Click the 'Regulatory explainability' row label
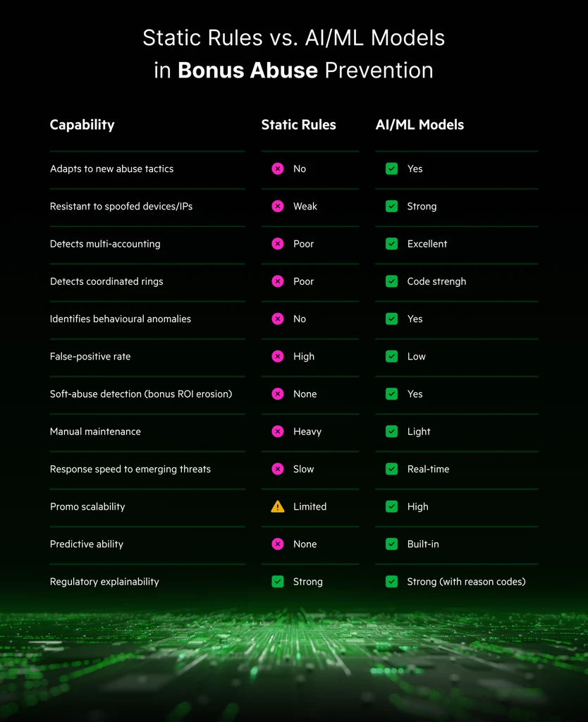 click(104, 582)
